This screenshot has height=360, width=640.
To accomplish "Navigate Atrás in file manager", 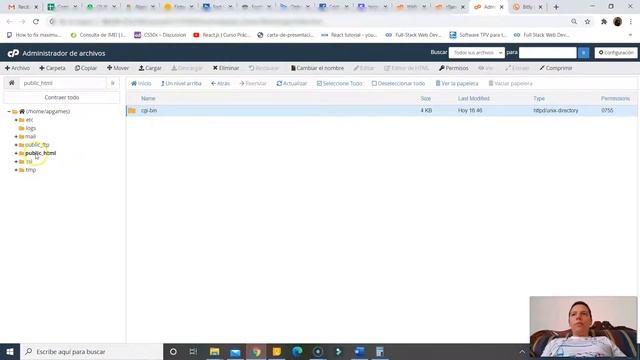I will (x=220, y=83).
